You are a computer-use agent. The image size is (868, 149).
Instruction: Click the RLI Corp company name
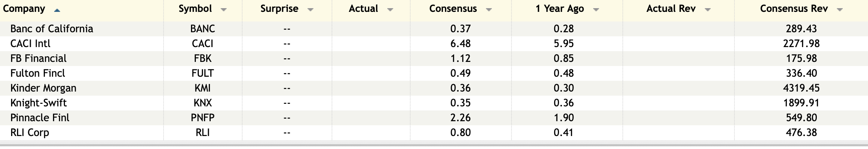30,132
